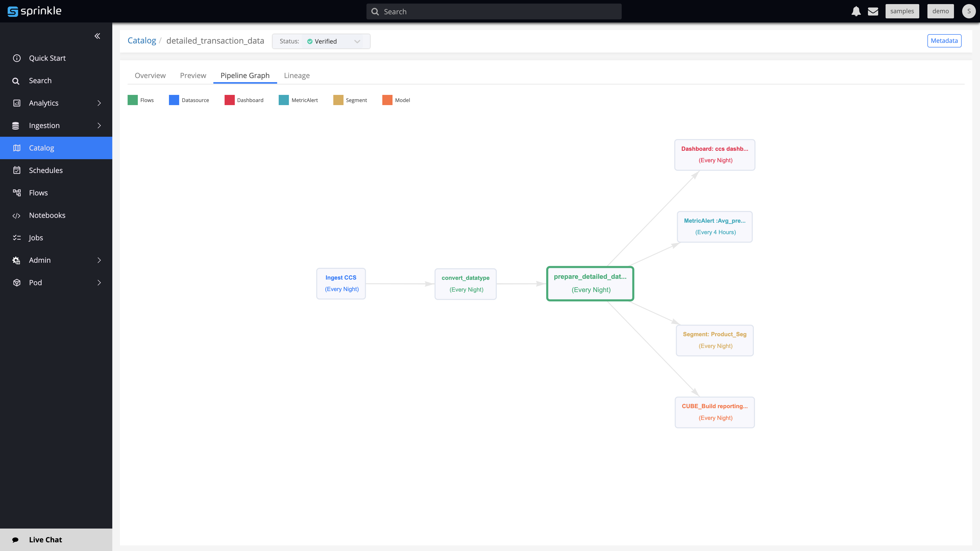Viewport: 980px width, 551px height.
Task: Open the Jobs section
Action: pos(35,237)
